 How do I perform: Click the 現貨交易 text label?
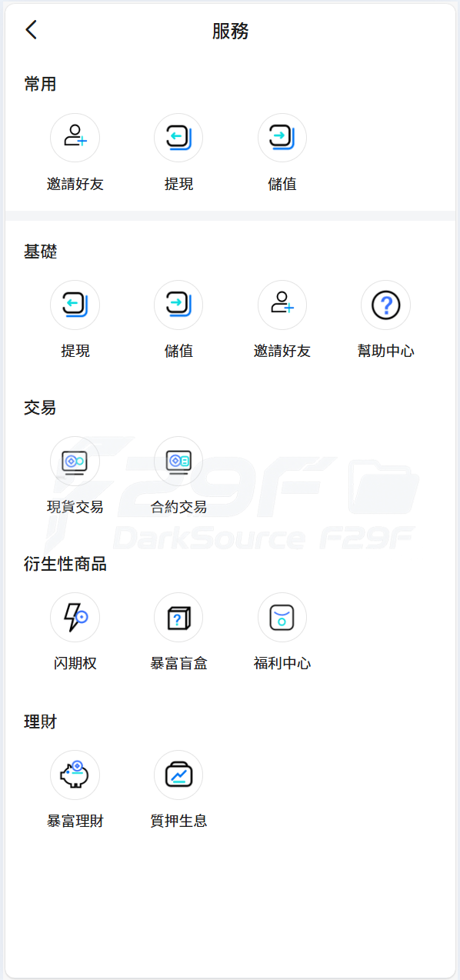(75, 507)
